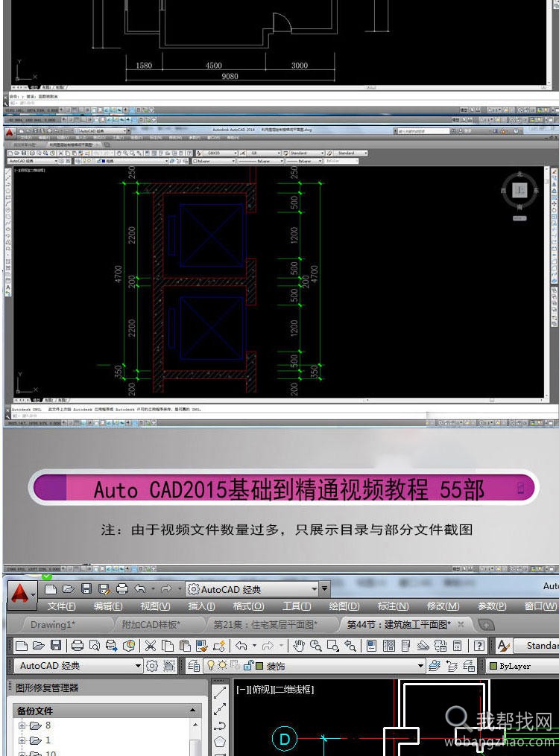Click Plot in the quick access toolbar
The image size is (559, 756).
[x=122, y=588]
